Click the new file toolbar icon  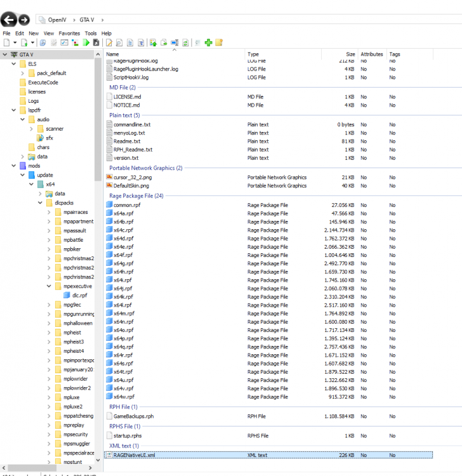point(6,43)
